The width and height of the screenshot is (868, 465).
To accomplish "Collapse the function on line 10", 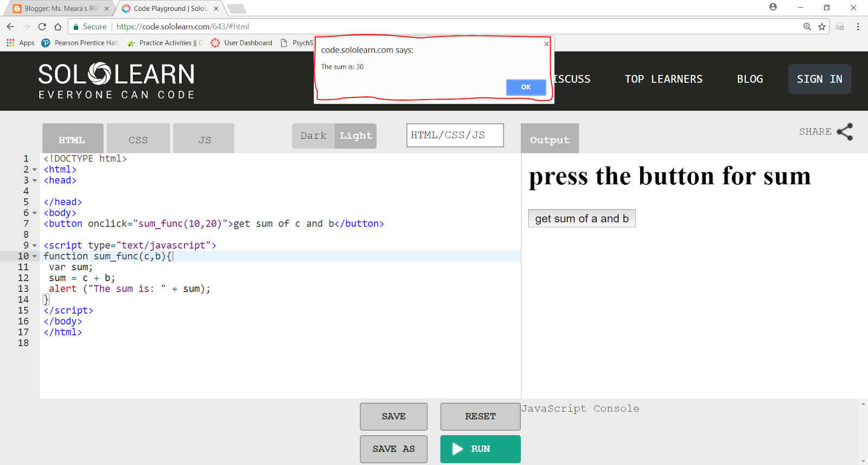I will [35, 256].
